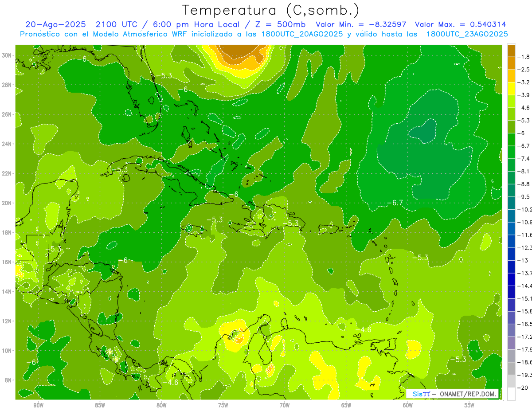Click the title "Temperatura (C,somb.)"

(x=270, y=10)
